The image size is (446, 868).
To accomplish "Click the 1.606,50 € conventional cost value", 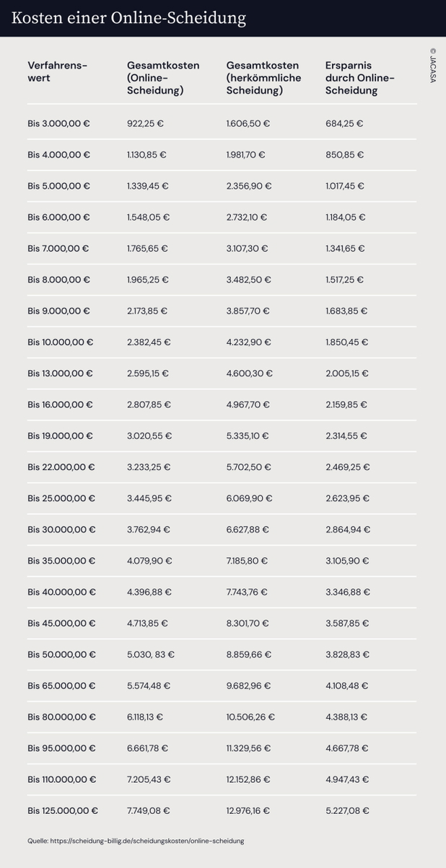I will point(248,123).
